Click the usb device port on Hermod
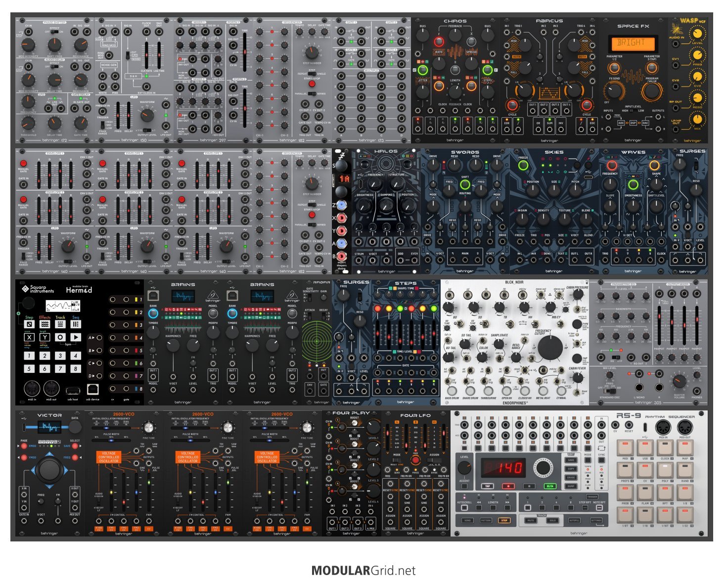The width and height of the screenshot is (728, 581). click(93, 390)
